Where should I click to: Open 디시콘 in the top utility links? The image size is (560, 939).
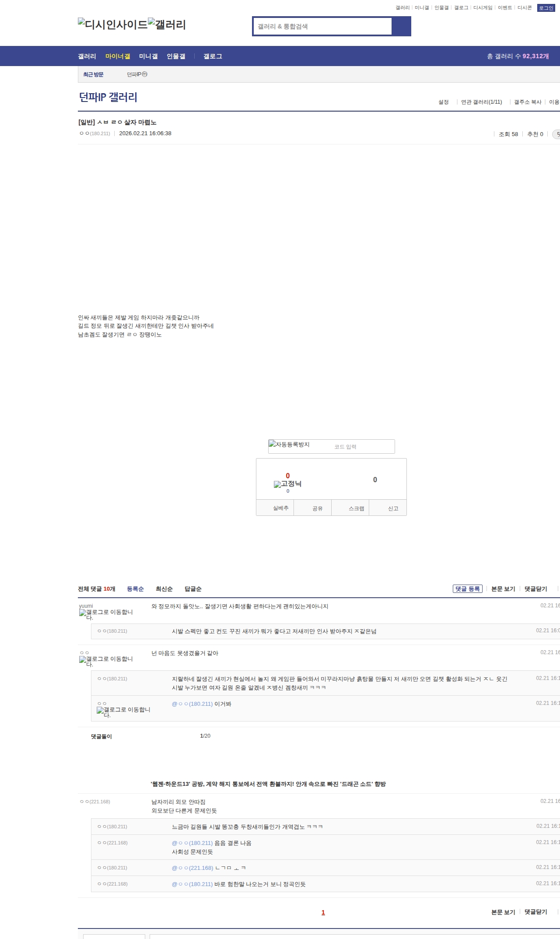click(525, 8)
